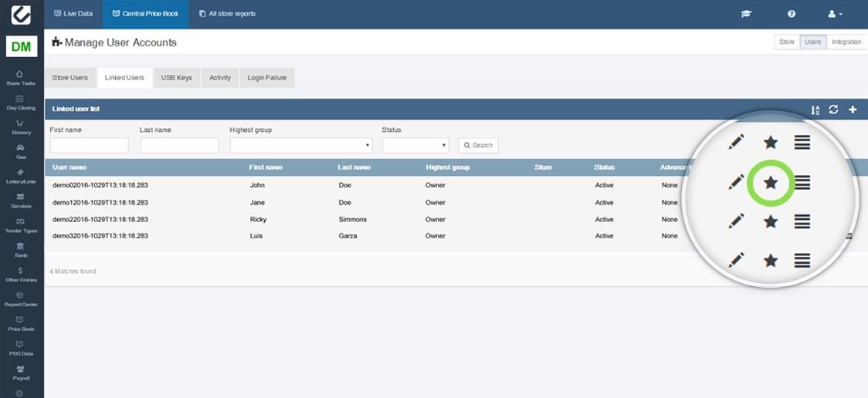
Task: Click the pencil edit icon in top magnified row
Action: coord(736,142)
